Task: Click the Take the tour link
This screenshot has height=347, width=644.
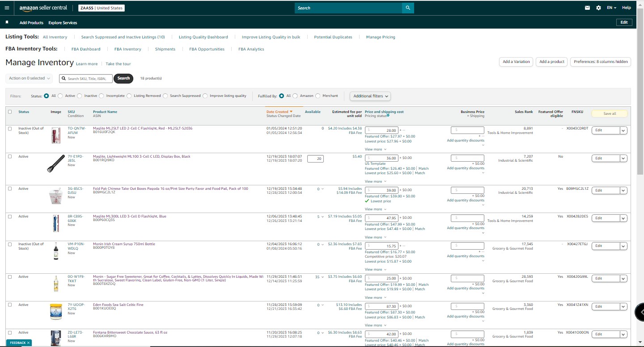Action: 118,64
